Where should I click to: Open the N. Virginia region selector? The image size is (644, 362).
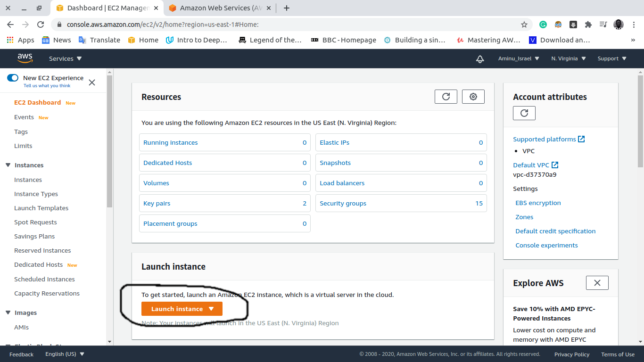(569, 58)
